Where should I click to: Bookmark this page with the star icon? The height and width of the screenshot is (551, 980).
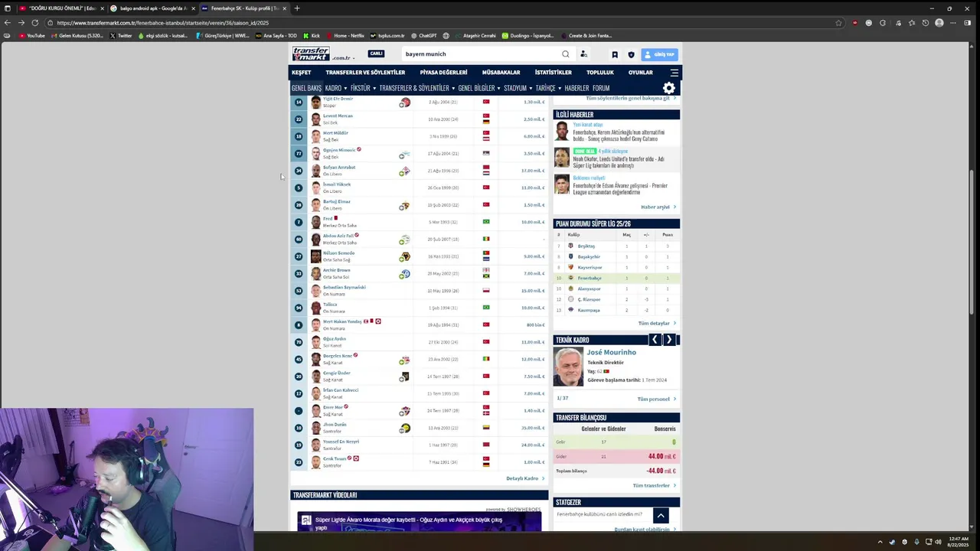839,23
